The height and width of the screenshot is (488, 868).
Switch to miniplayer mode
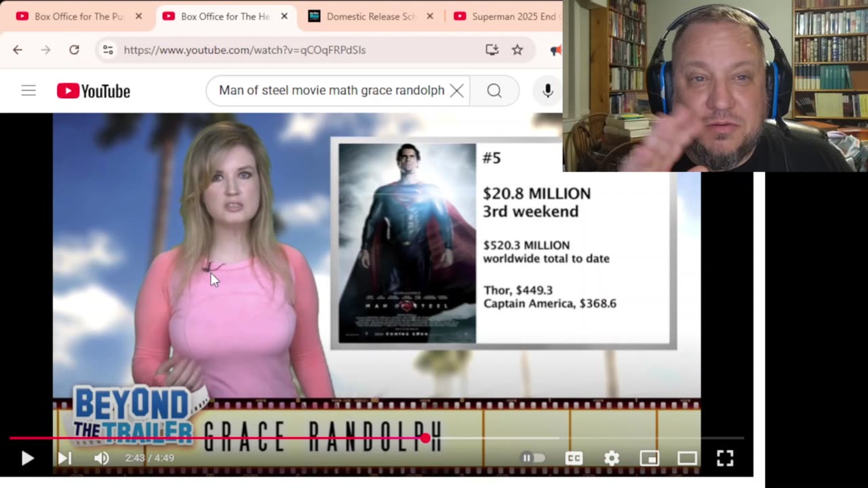point(649,458)
